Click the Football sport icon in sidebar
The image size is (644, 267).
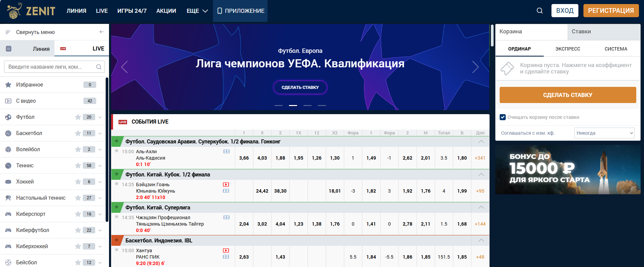[x=8, y=117]
